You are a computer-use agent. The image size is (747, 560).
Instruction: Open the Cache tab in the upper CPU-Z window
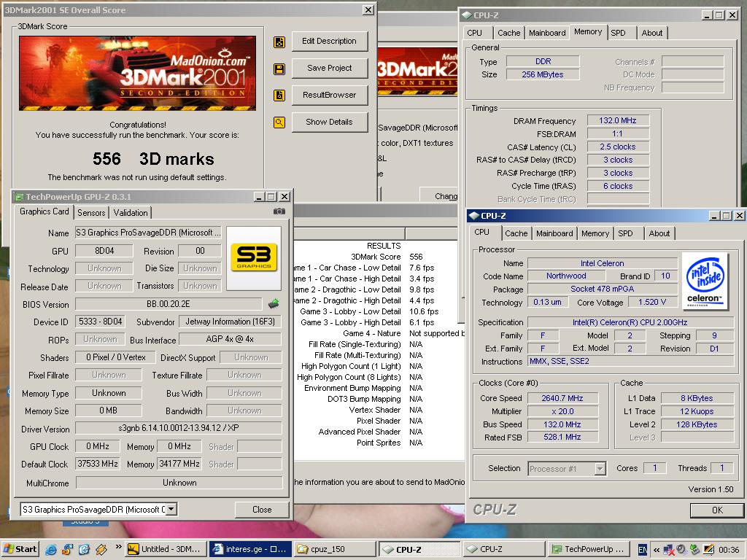(x=508, y=33)
